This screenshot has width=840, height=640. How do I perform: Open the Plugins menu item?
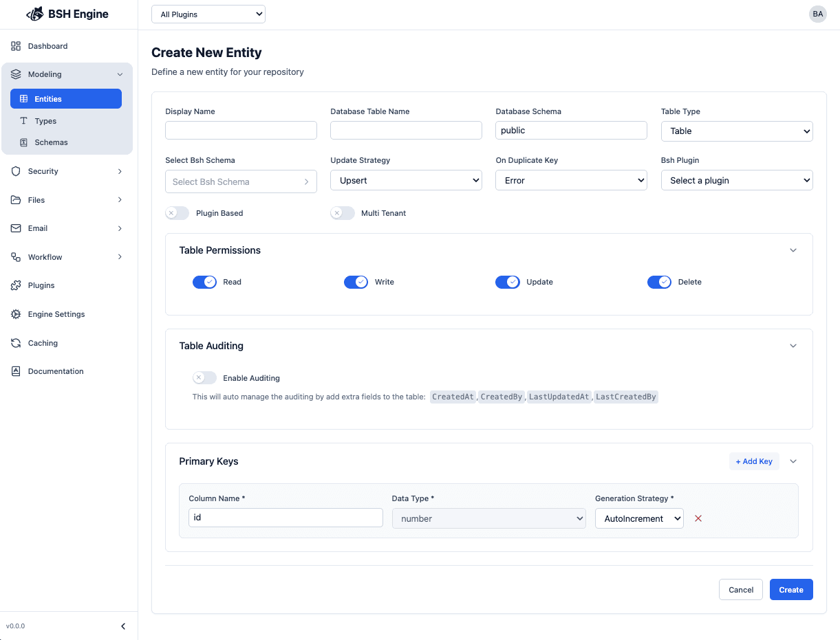[x=67, y=285]
